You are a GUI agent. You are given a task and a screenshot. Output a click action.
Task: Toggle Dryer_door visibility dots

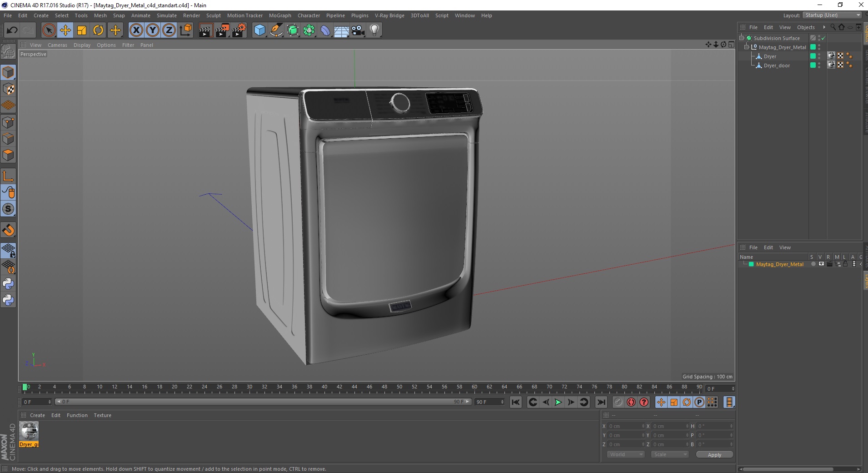tap(819, 65)
